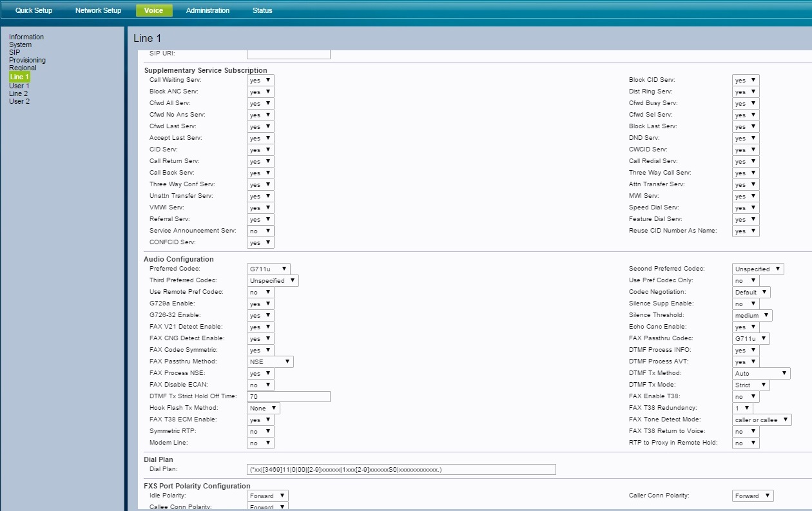Switch to the Network Setup tab
Viewport: 812px width, 511px height.
coord(98,10)
